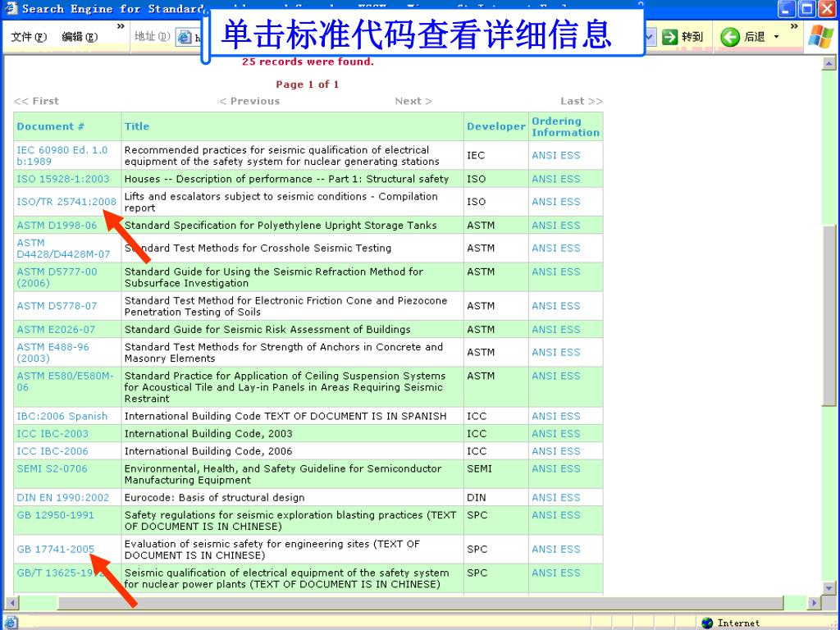This screenshot has width=840, height=630.
Task: Click ANSI ESS link in GB 17741-2005 row
Action: [556, 550]
